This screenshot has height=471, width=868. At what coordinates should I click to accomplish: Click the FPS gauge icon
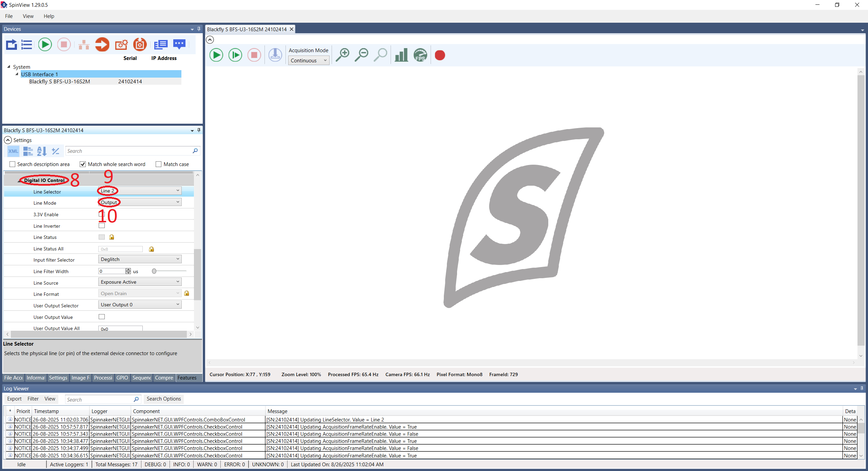coord(420,55)
